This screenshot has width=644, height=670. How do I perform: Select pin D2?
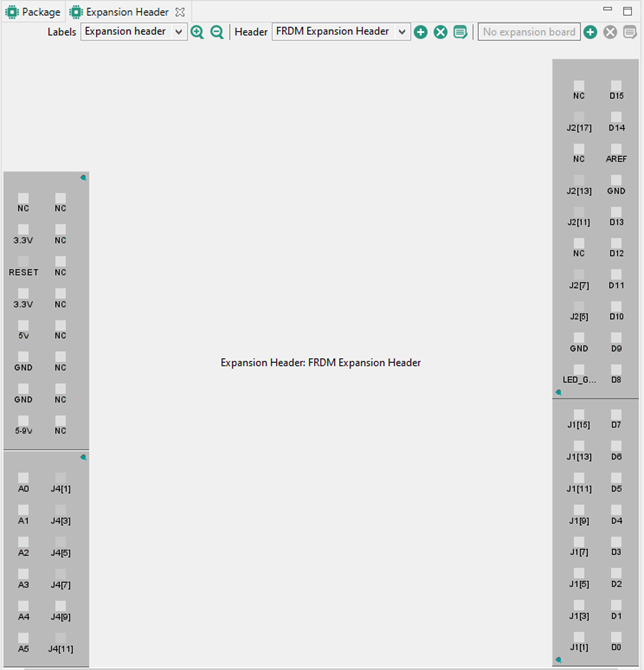(616, 573)
